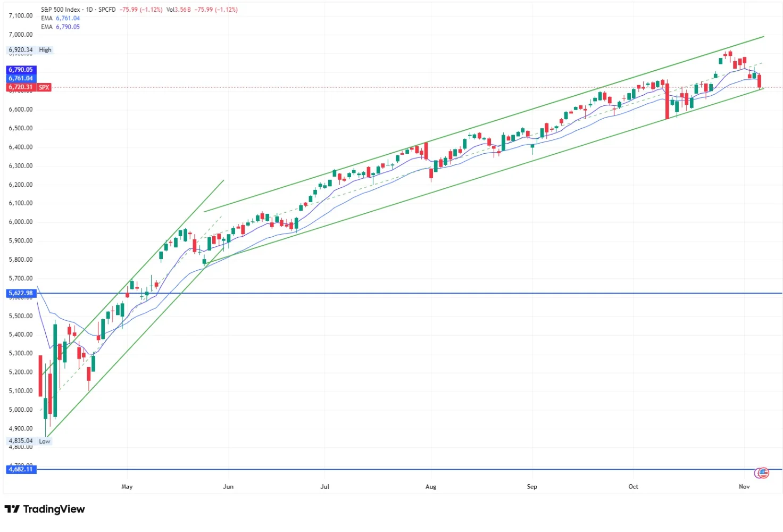Click the TradingView wordmark text

point(54,509)
